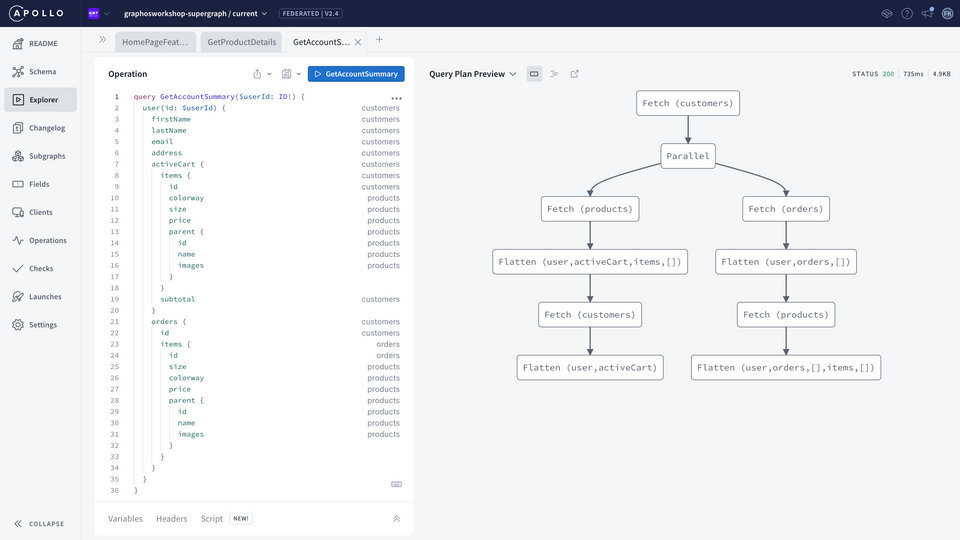Open the organization switcher avatar
Viewport: 960px width, 540px height.
[94, 13]
